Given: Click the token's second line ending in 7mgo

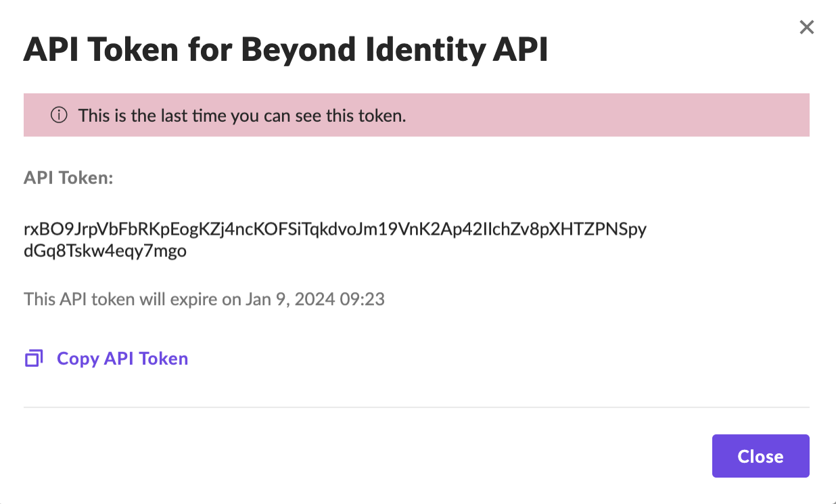Looking at the screenshot, I should (105, 252).
